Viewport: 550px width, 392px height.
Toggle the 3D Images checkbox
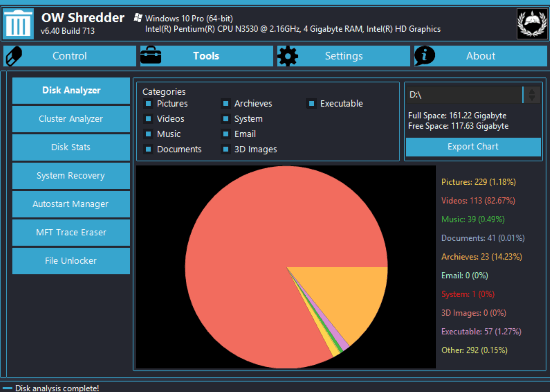point(226,149)
